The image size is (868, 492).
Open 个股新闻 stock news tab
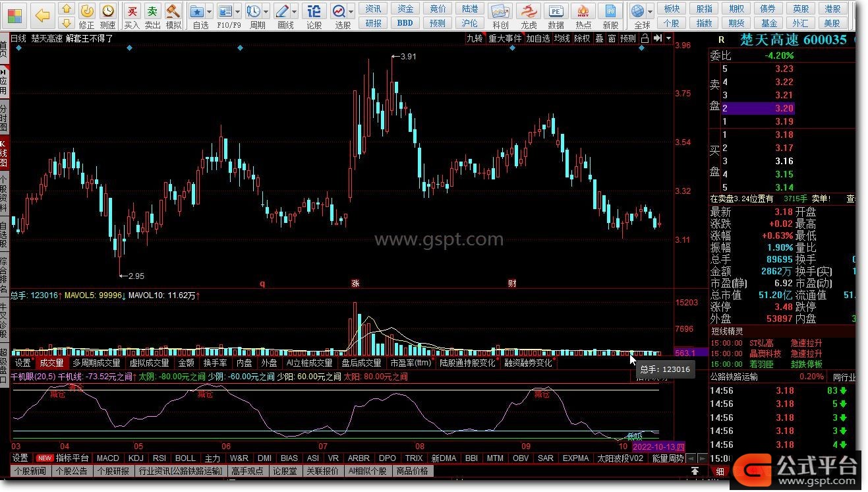point(30,471)
